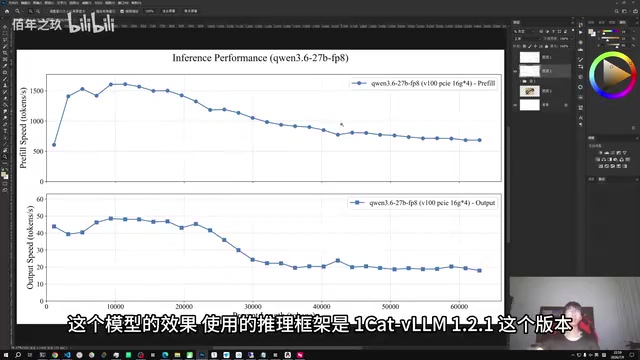Toggle visibility eye of the second layer
640x360 pixels.
(x=515, y=71)
